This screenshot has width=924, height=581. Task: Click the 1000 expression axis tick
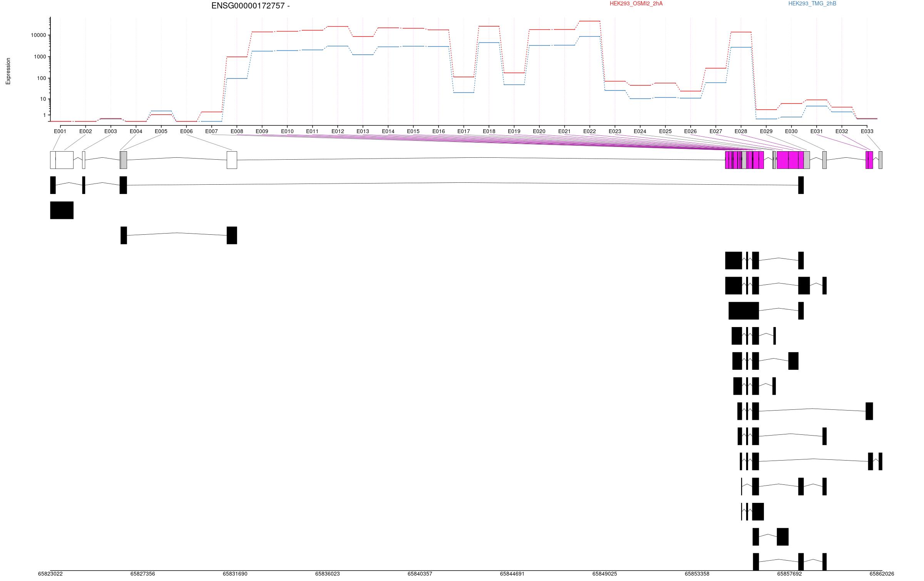[40, 57]
